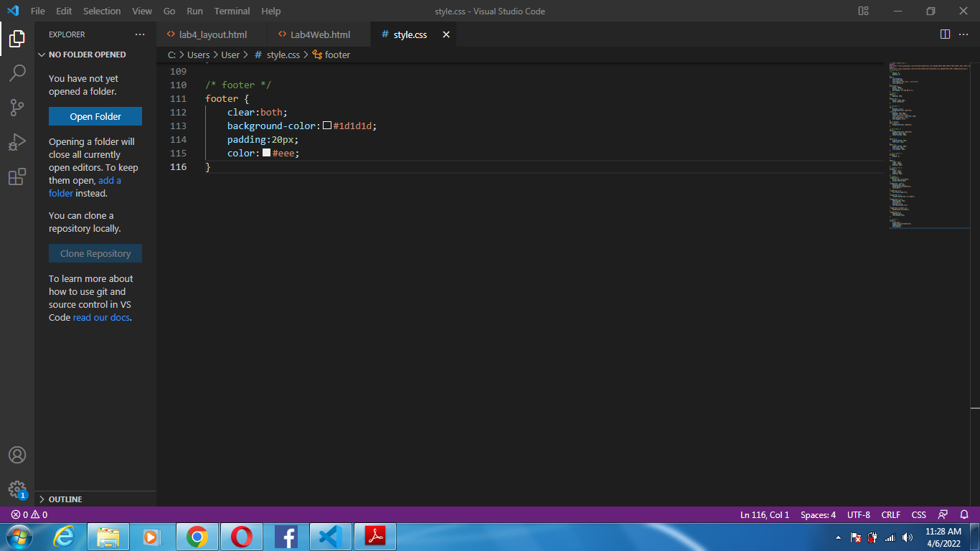Open the Manage settings gear

(17, 489)
